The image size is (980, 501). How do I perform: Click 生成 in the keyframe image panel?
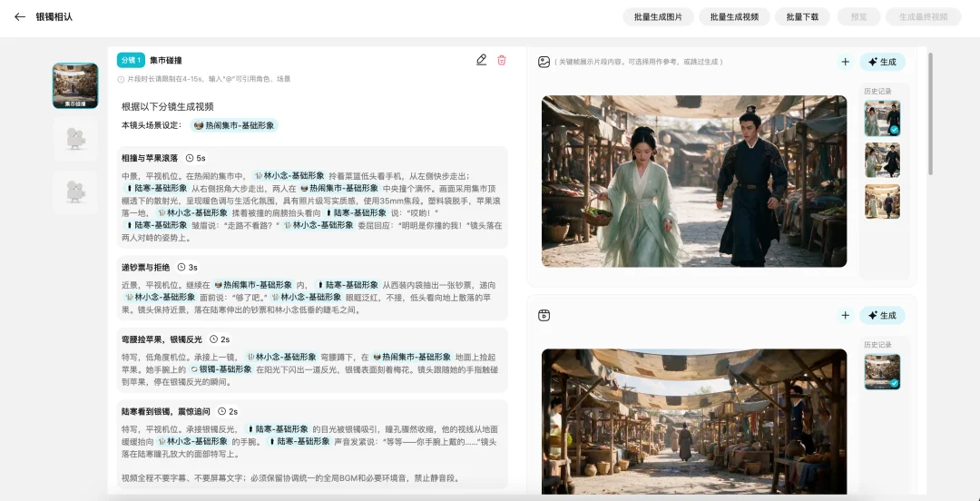883,62
